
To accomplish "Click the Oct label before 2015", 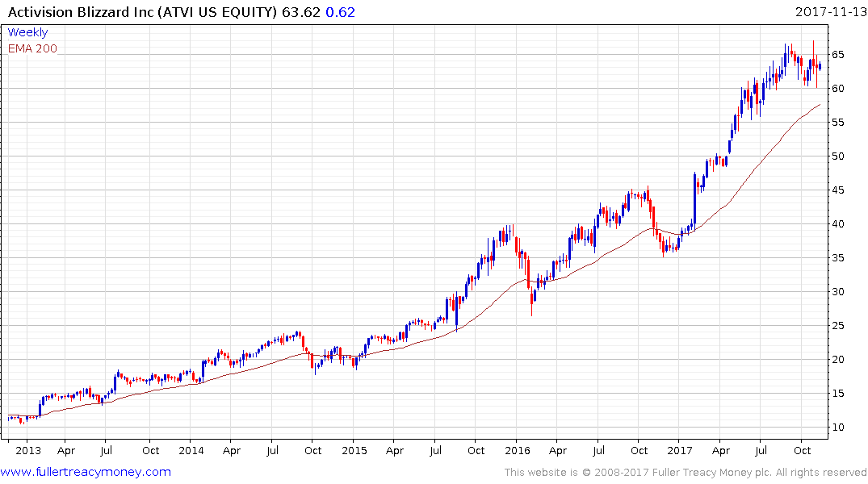I will [x=312, y=450].
